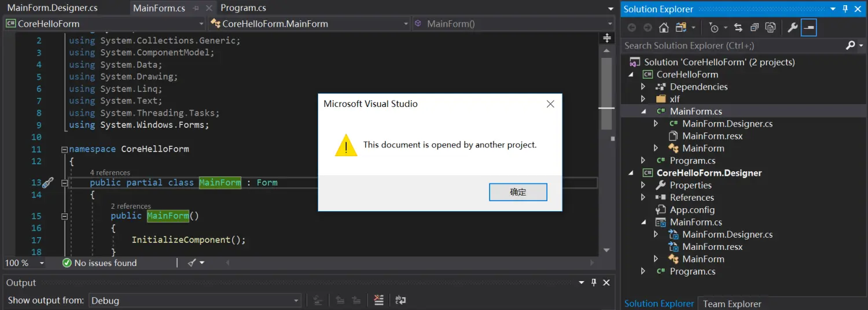The width and height of the screenshot is (868, 310).
Task: Select the Solution Explorer bottom tab
Action: [x=659, y=304]
